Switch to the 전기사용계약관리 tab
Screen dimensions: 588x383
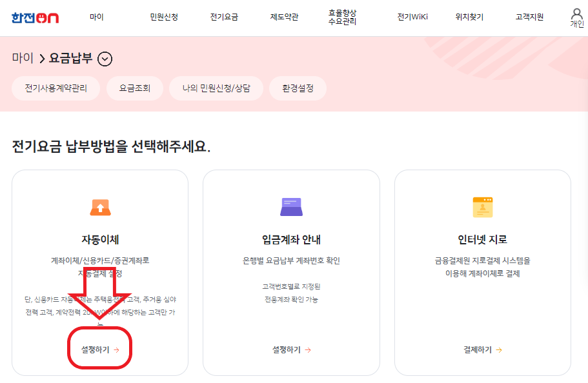56,88
